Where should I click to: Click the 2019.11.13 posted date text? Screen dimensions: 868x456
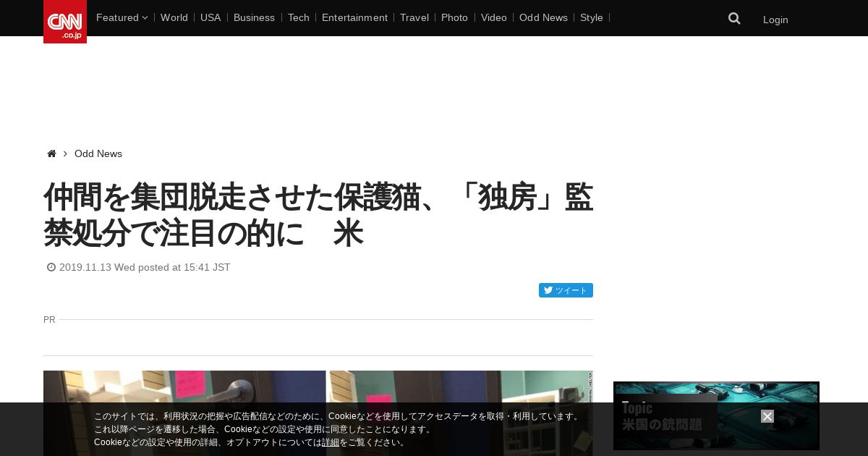(x=145, y=267)
